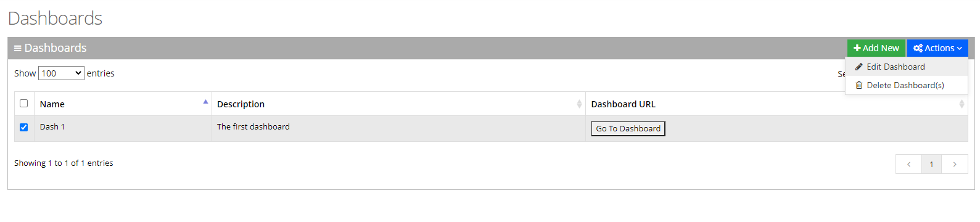Viewport: 980px width, 222px height.
Task: Click the Dashboard URL column sort arrows
Action: coord(961,104)
